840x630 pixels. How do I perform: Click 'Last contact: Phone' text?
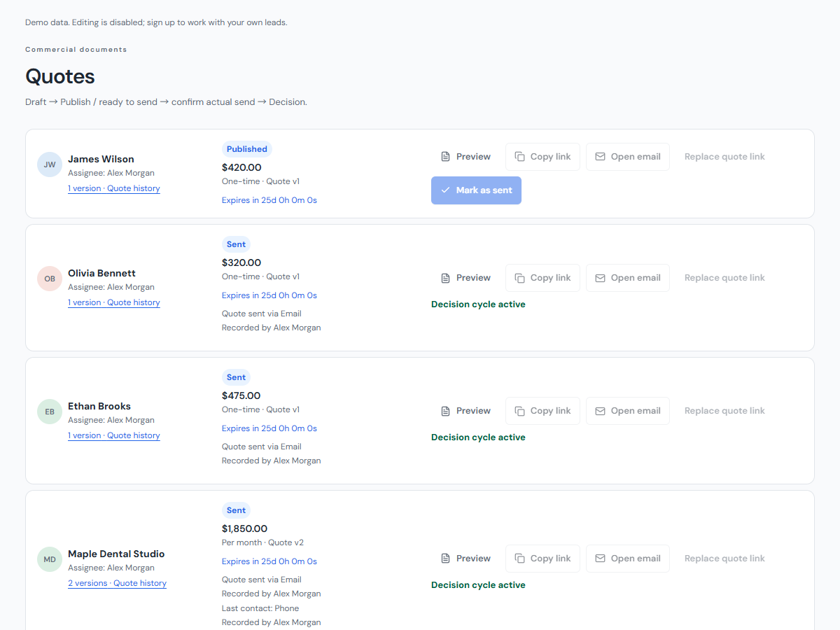click(x=260, y=608)
